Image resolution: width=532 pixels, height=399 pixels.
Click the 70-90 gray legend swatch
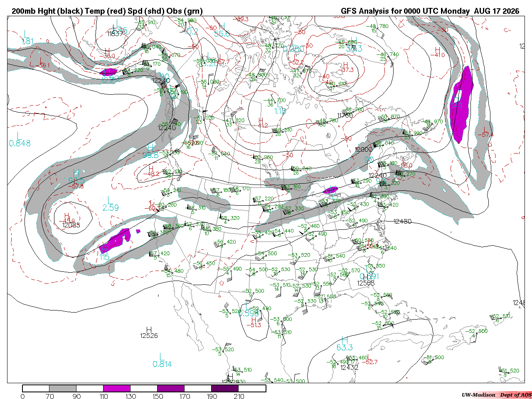[x=63, y=388]
